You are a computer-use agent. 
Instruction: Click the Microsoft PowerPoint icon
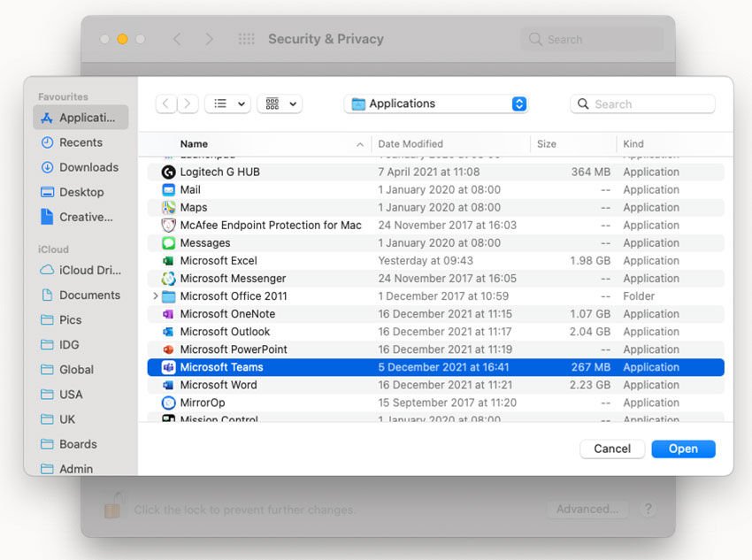(168, 349)
